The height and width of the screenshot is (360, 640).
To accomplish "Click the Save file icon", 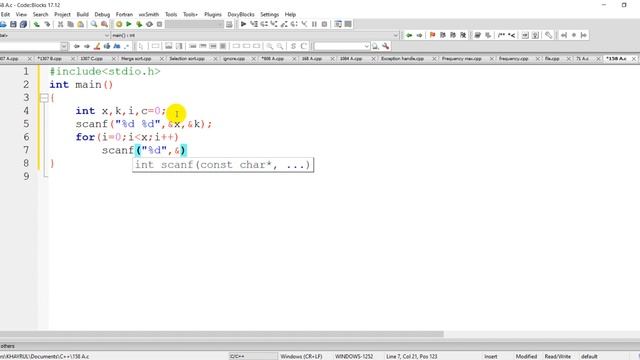I will (x=13, y=24).
